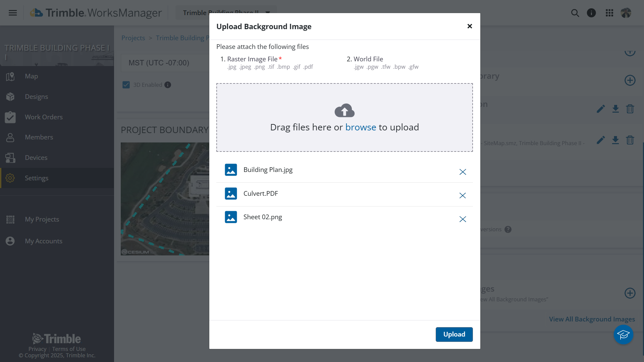Click the plus icon in the library row
Image resolution: width=644 pixels, height=362 pixels.
click(630, 80)
